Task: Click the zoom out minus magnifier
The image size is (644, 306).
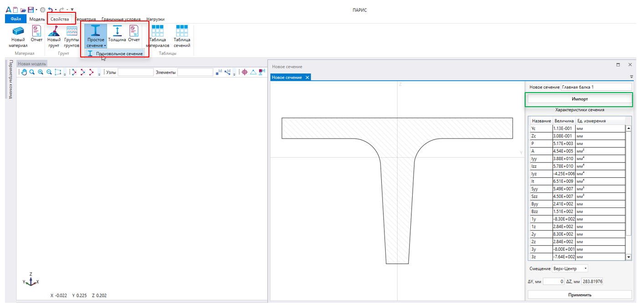Action: pos(49,72)
